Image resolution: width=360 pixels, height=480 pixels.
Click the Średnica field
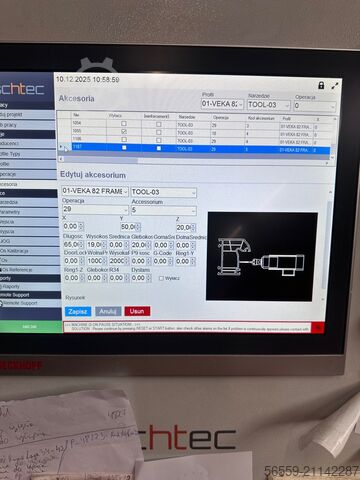[119, 245]
